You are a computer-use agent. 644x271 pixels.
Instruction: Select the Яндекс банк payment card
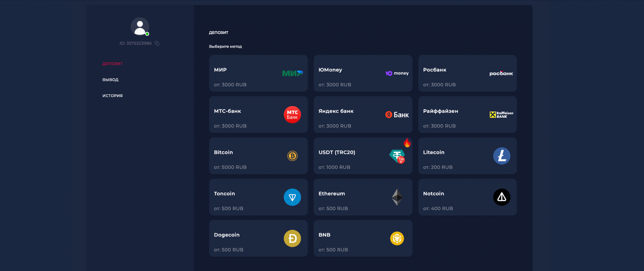click(362, 115)
